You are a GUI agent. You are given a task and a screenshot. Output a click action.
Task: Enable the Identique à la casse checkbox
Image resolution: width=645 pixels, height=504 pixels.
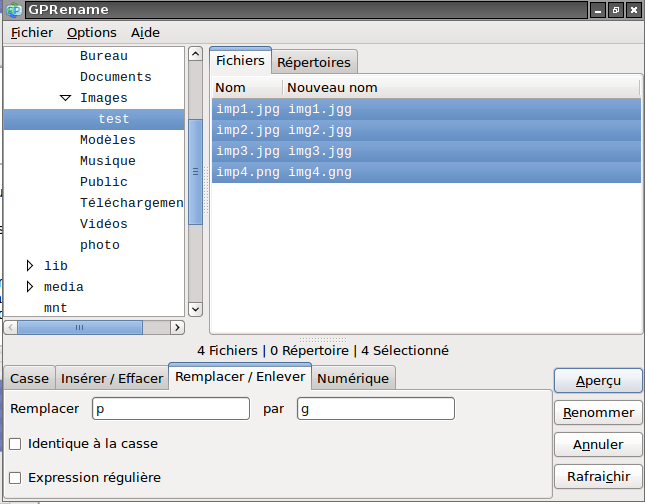click(x=15, y=443)
